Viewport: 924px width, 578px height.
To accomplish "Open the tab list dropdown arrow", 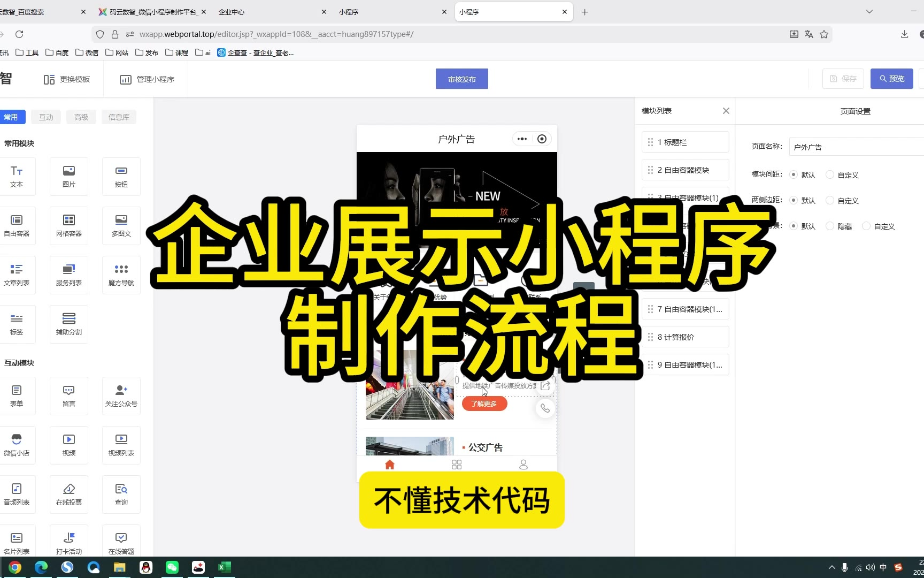I will tap(869, 12).
